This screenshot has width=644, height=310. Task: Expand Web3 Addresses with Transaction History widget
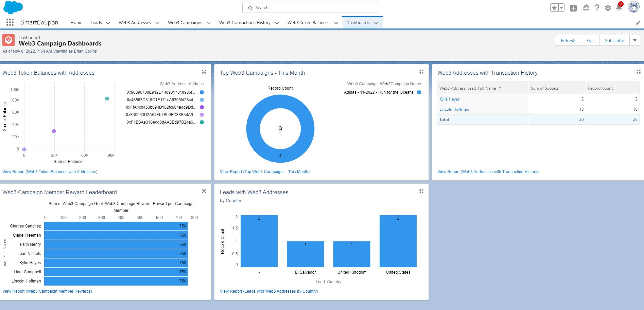pyautogui.click(x=639, y=72)
